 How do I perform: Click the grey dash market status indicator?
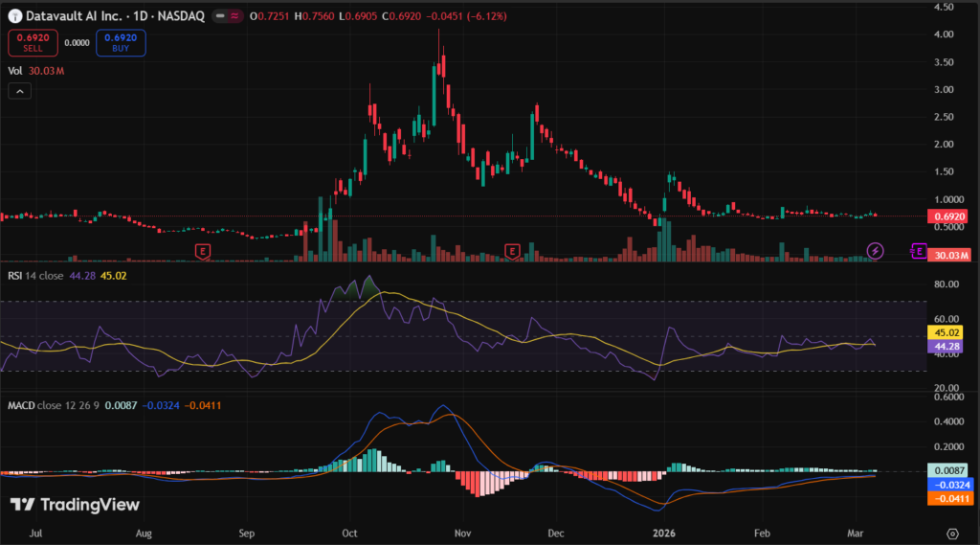point(219,16)
